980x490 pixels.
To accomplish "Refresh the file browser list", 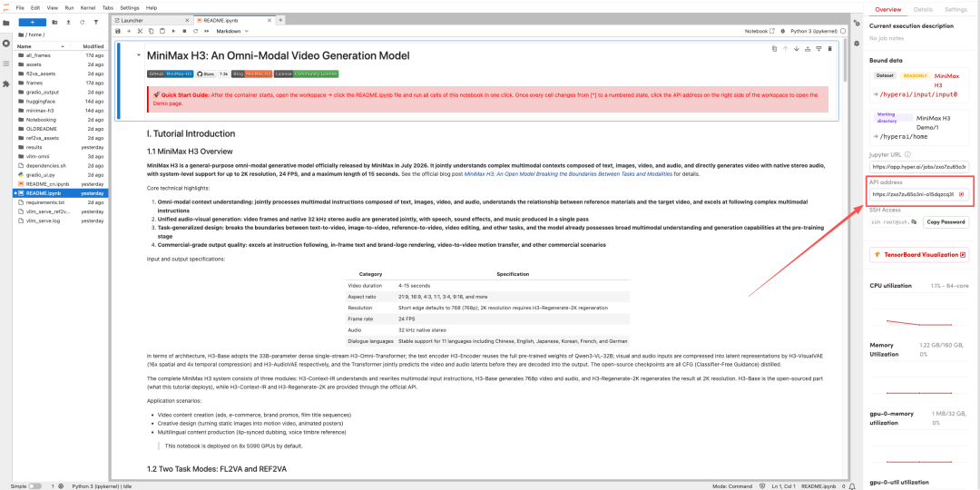I will pos(82,22).
